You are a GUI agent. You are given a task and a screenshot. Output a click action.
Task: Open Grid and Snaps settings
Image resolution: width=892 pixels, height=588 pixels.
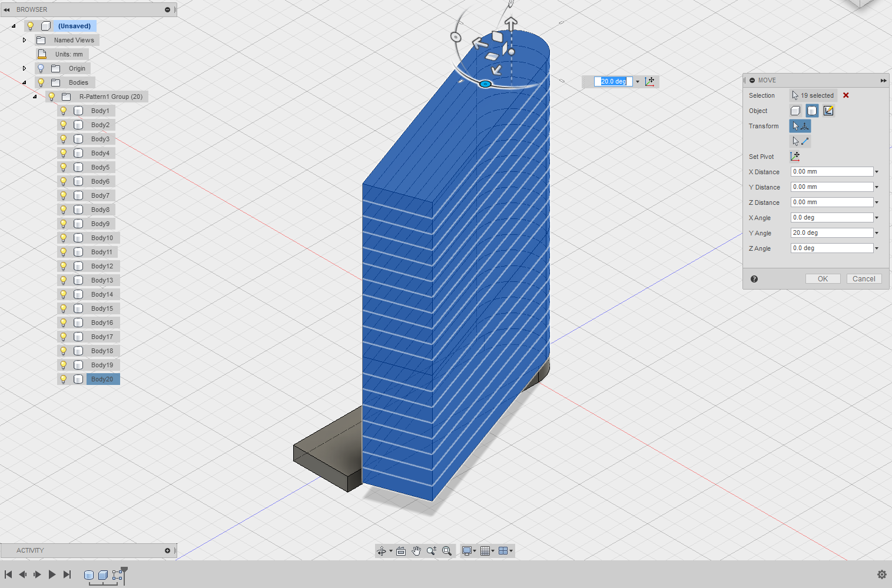(x=485, y=551)
